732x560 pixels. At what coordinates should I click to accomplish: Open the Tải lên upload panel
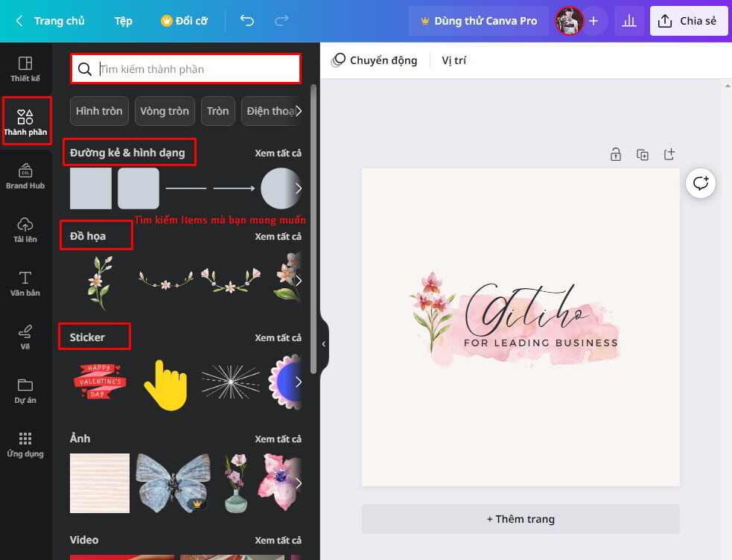tap(25, 229)
